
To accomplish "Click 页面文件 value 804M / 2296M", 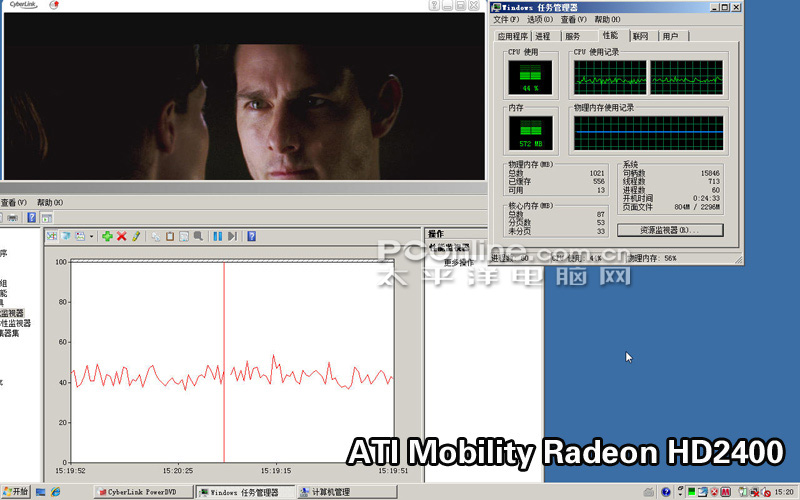I will point(697,207).
